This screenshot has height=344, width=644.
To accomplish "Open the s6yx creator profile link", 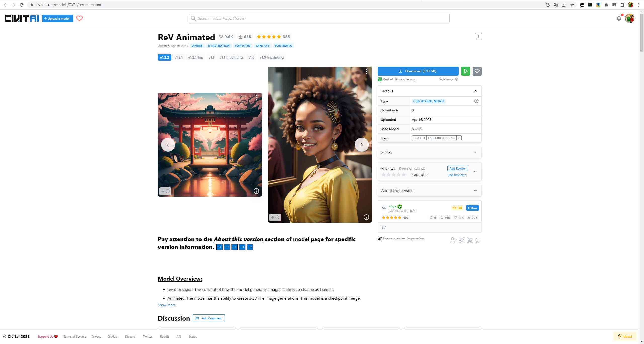I will (x=392, y=206).
